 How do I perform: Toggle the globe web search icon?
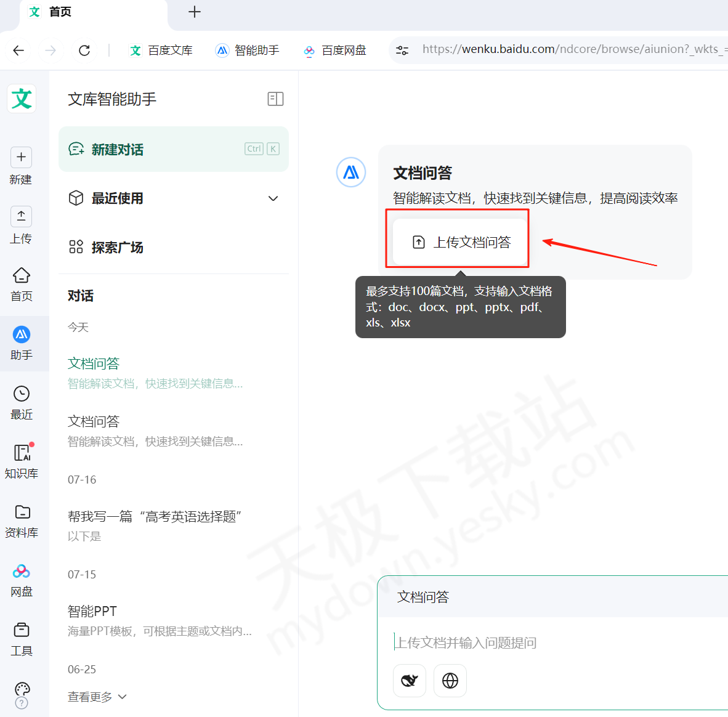[450, 681]
